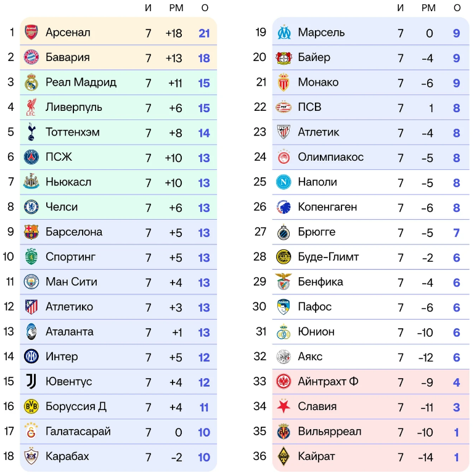Click the Bayern Munich club logo

(31, 57)
